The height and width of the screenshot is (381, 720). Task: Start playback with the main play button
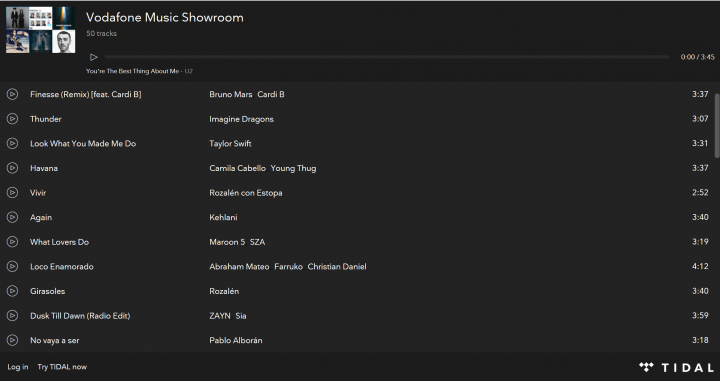tap(94, 57)
